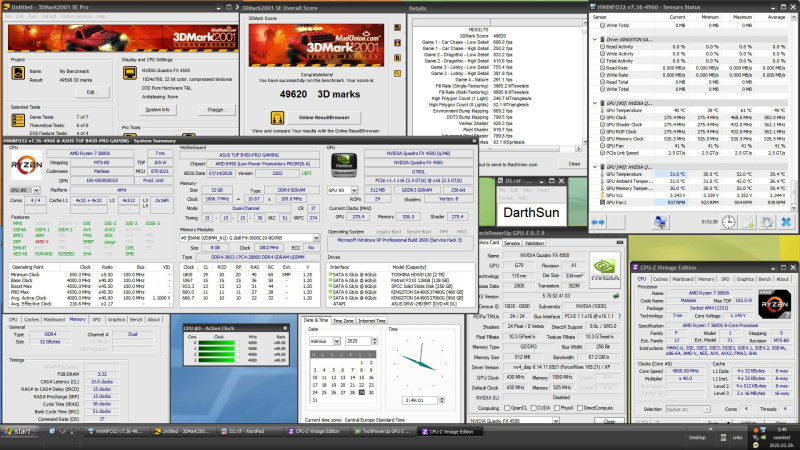Click the logging sheet icon in HWiNFO Sensors toolbar

click(x=748, y=222)
